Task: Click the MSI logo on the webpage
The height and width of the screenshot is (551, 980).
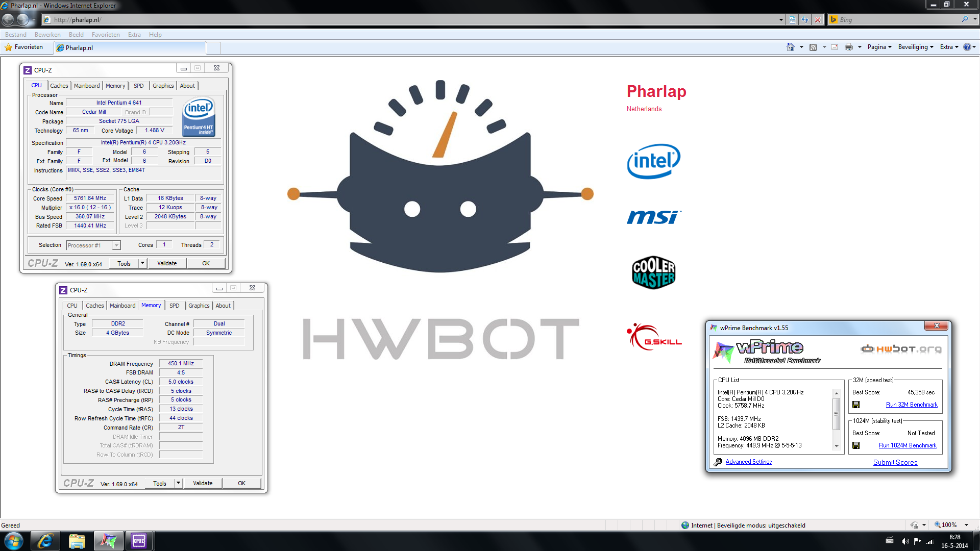Action: [654, 217]
